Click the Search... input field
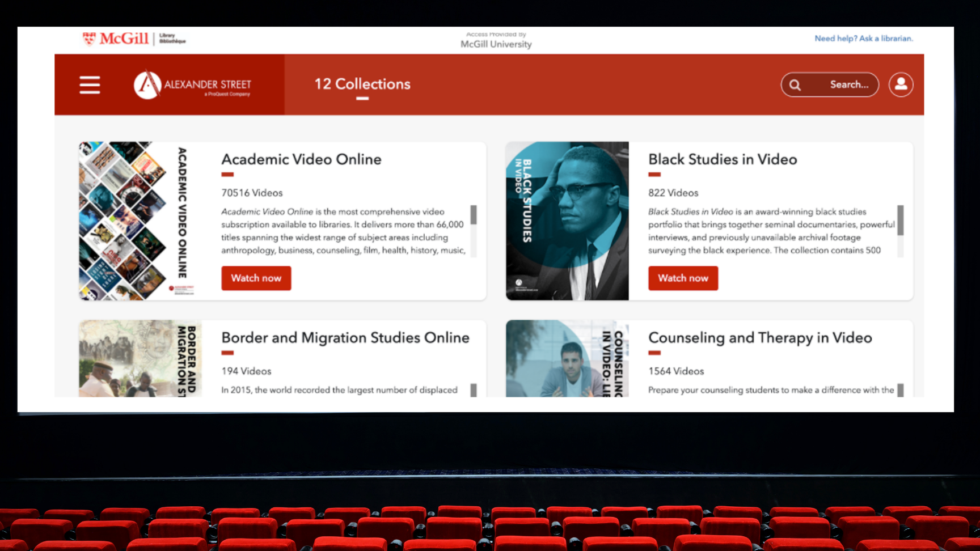980x551 pixels. [x=830, y=84]
